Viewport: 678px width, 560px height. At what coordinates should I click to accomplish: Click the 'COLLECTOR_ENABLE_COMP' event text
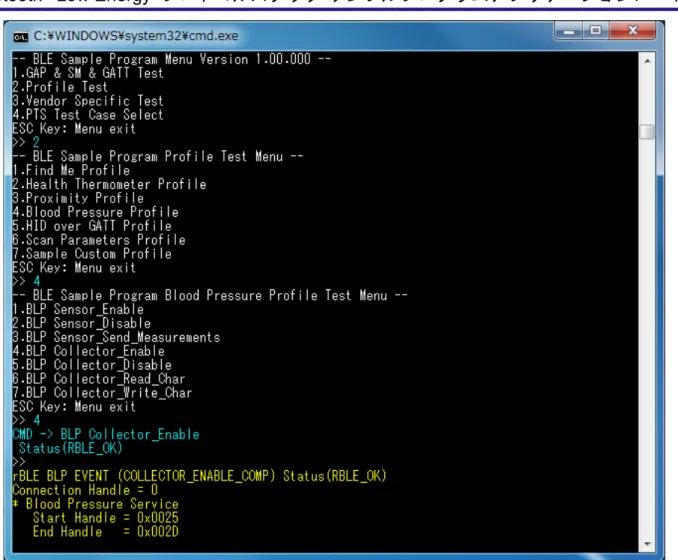(196, 476)
